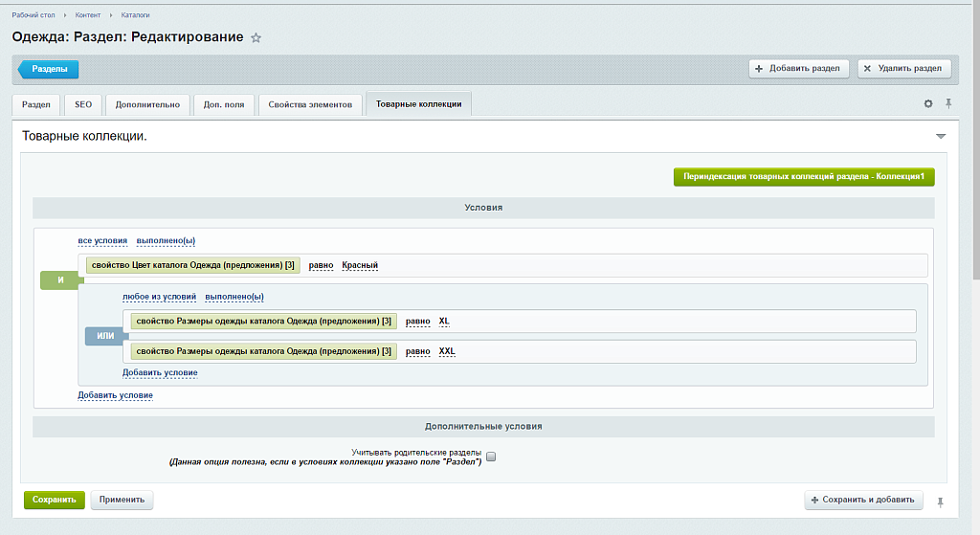The image size is (980, 535).
Task: Collapse the Товарные коллекции section arrow
Action: (x=940, y=137)
